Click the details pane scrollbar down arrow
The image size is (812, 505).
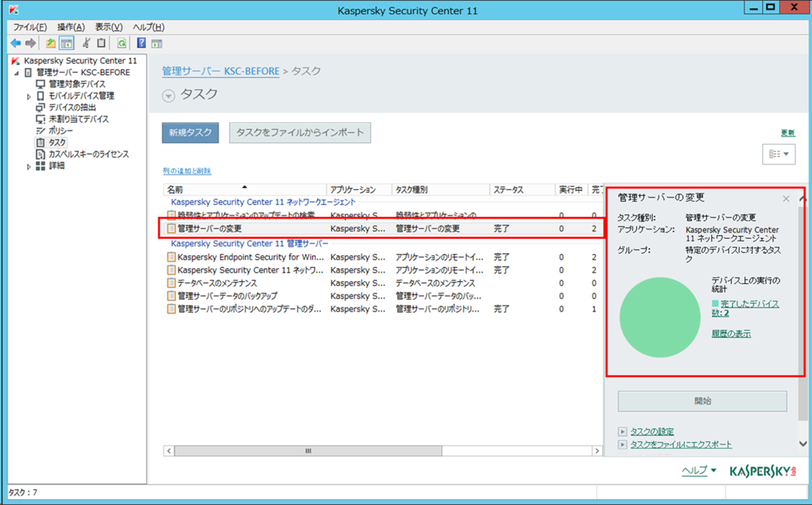[803, 444]
